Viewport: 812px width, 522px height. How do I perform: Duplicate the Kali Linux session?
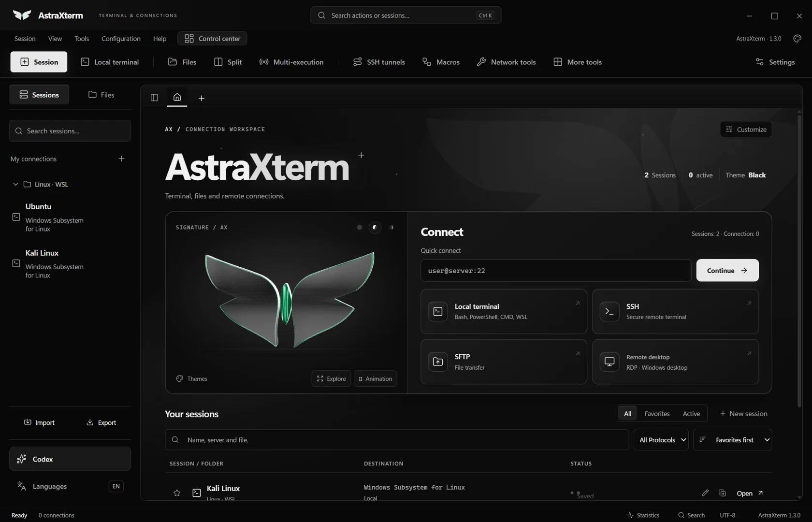pos(722,493)
